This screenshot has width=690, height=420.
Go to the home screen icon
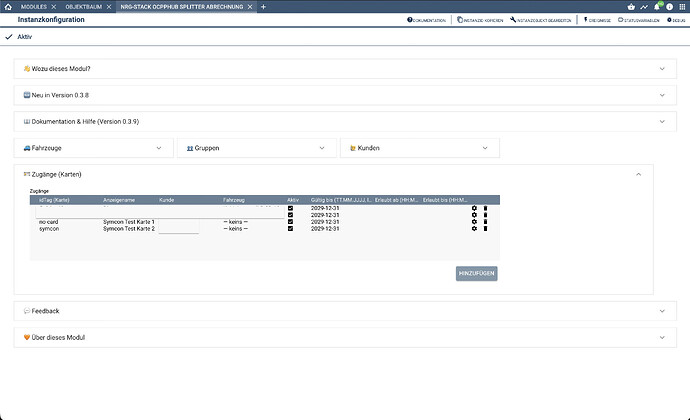coord(8,7)
